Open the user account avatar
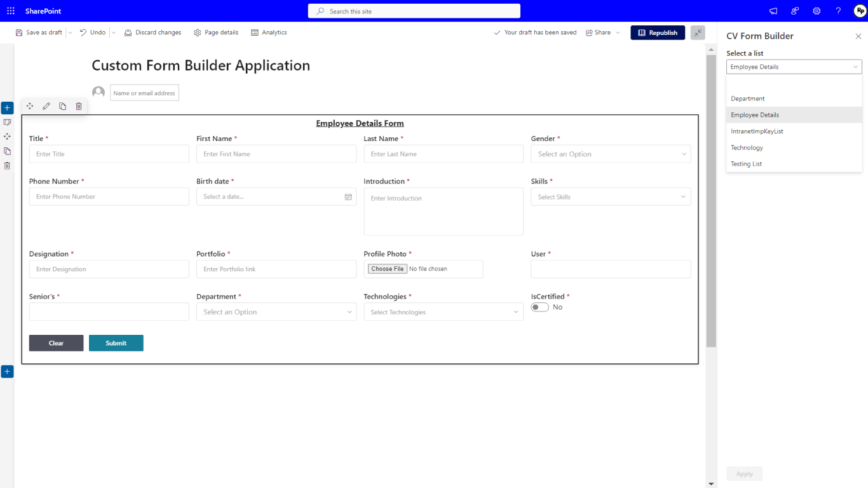Image resolution: width=868 pixels, height=488 pixels. (860, 11)
